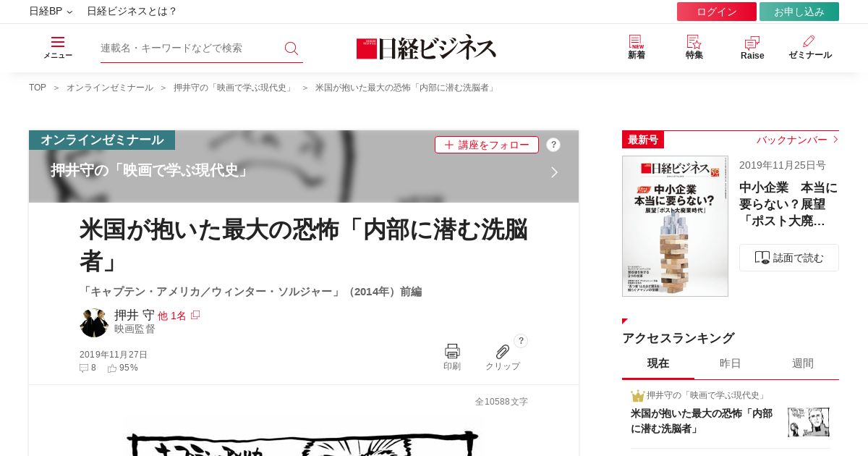Open series title 押井守の「映画で学ぶ現代史」 banner
Image resolution: width=868 pixels, height=456 pixels.
click(x=151, y=171)
